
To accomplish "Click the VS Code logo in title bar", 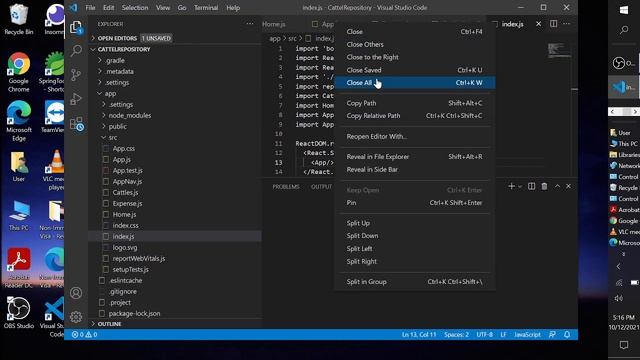I will click(73, 7).
